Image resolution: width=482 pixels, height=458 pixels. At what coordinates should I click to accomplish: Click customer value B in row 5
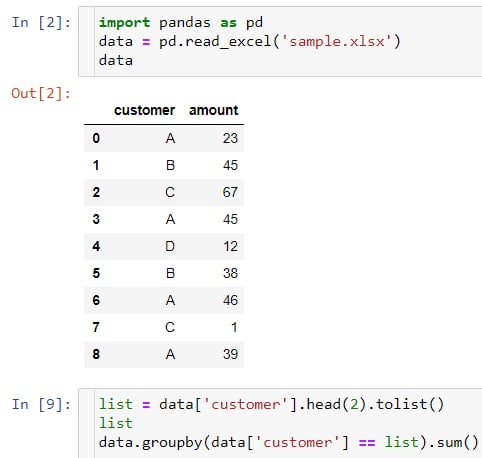tap(170, 273)
